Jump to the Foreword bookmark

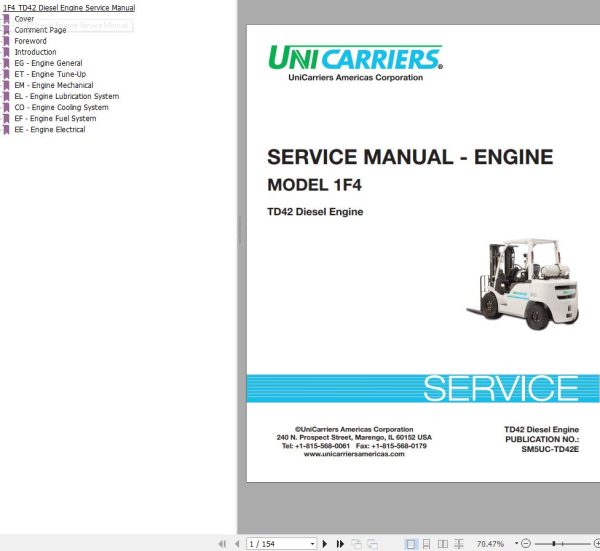click(30, 41)
